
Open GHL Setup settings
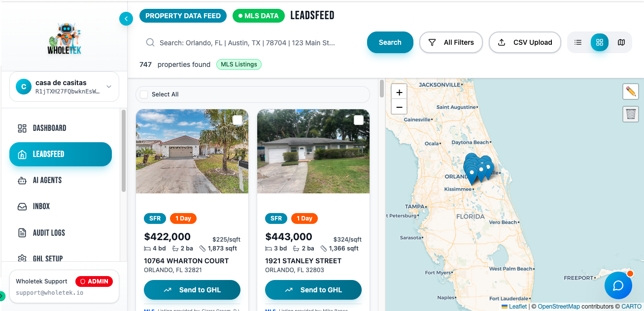point(49,258)
